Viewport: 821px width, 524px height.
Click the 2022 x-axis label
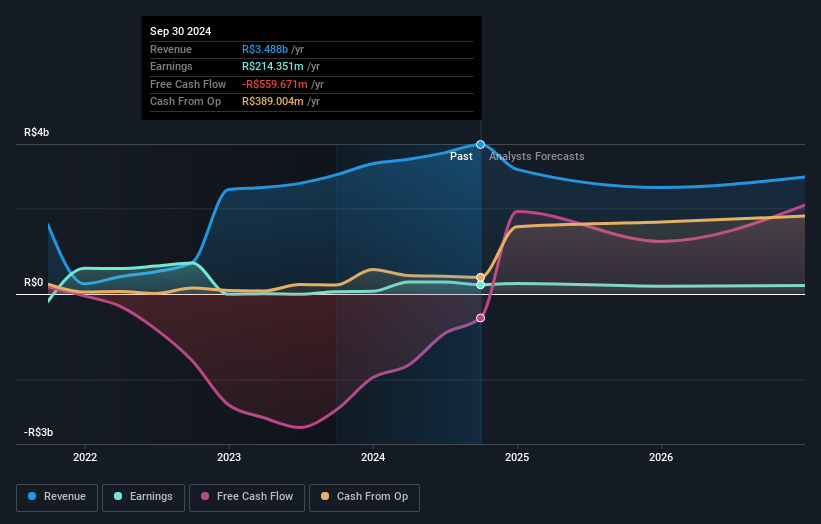(x=85, y=457)
